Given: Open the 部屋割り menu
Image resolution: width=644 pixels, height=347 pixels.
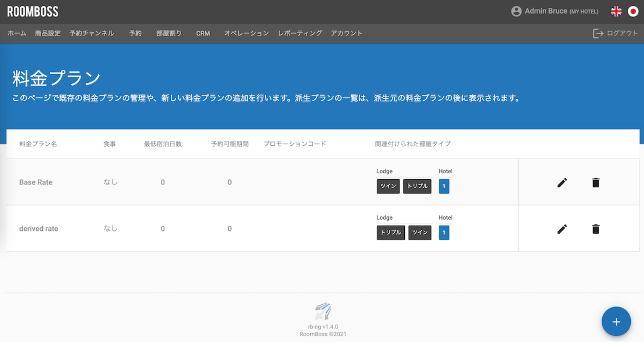Looking at the screenshot, I should tap(169, 33).
